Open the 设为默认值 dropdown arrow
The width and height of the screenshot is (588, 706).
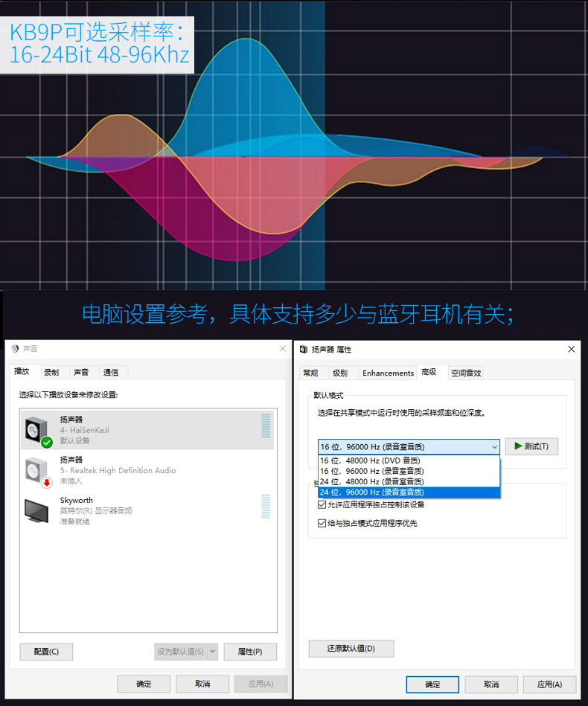click(213, 652)
